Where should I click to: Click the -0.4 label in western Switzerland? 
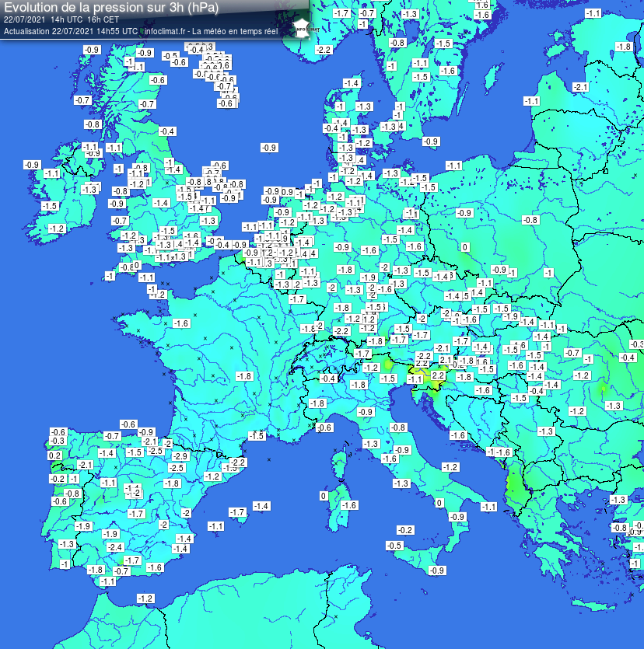[x=329, y=379]
